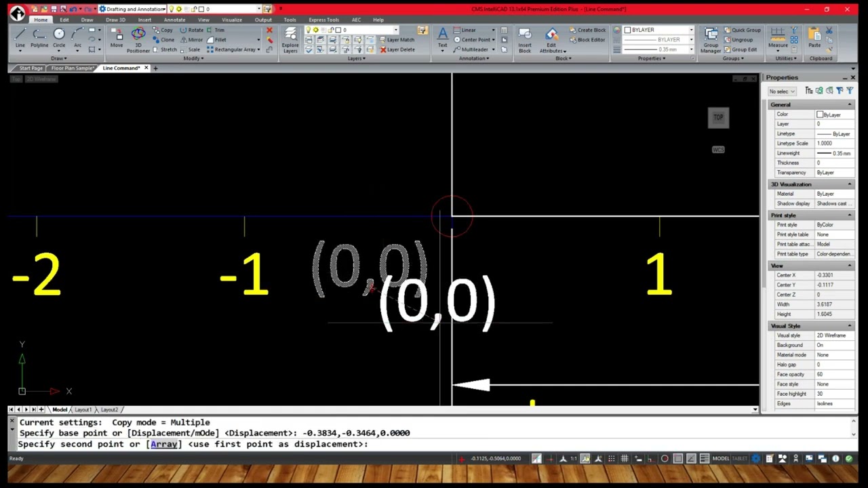Add a new drawing tab with plus
The image size is (868, 488).
tap(155, 68)
